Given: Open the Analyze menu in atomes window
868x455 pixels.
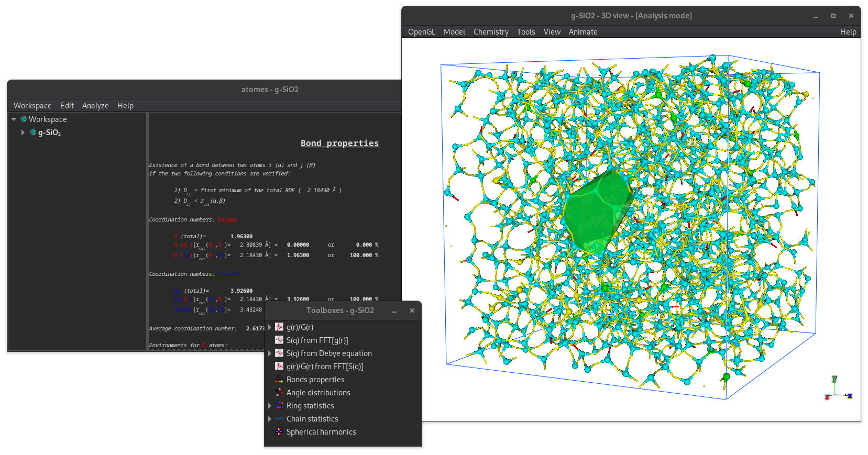Looking at the screenshot, I should [95, 106].
